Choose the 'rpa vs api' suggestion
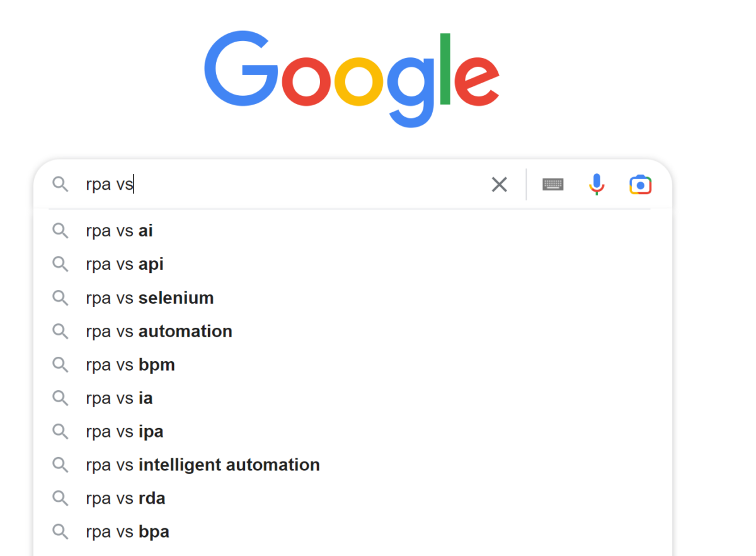Screen dimensions: 756x556 [x=125, y=264]
